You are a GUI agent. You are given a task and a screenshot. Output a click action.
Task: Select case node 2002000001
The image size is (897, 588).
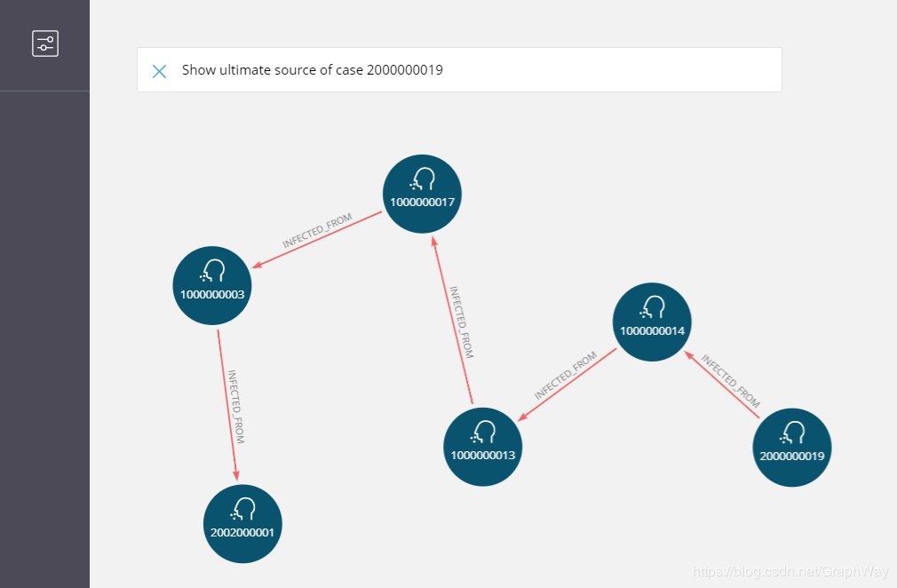pos(242,523)
